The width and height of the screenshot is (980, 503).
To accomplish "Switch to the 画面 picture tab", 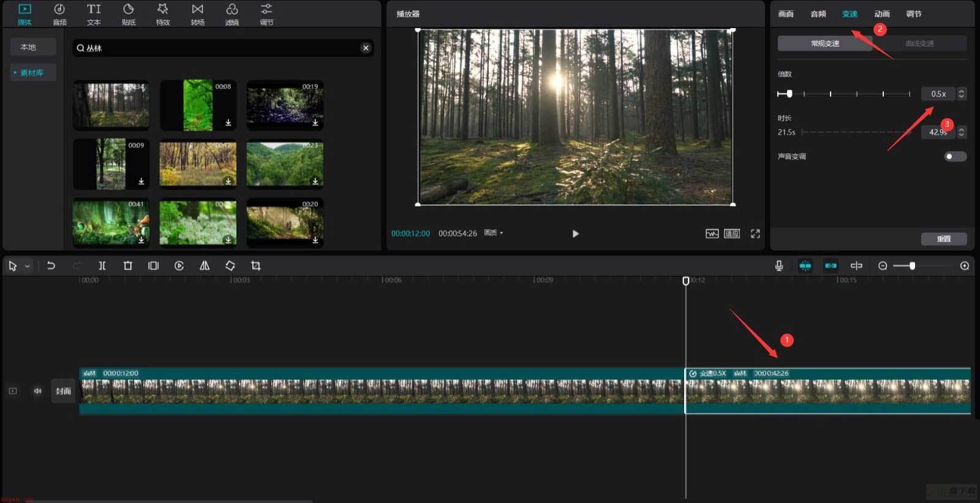I will (786, 13).
